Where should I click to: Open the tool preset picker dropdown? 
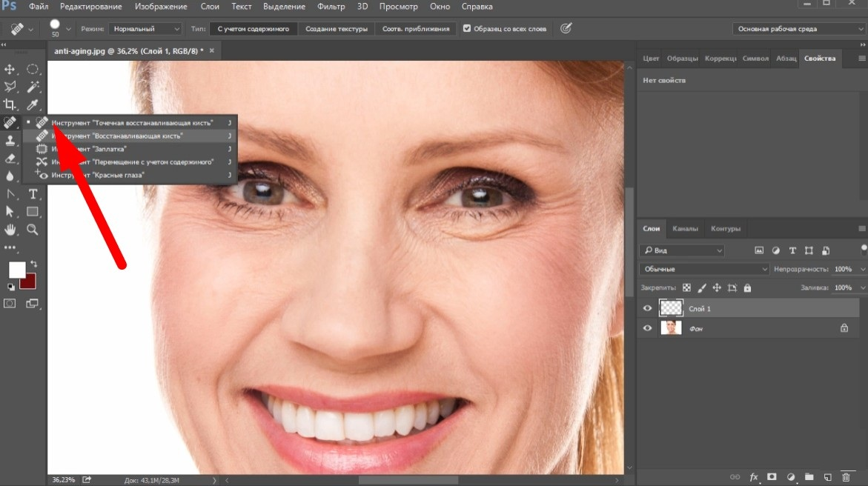pyautogui.click(x=30, y=29)
